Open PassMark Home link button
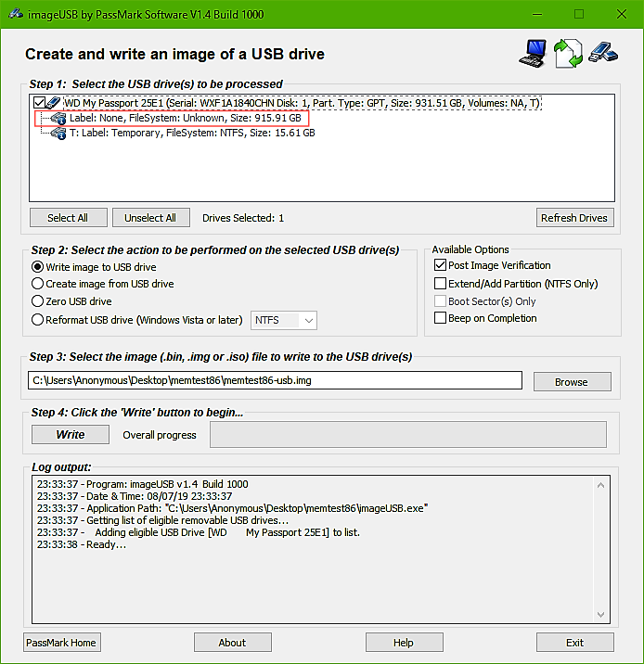This screenshot has height=664, width=644. coord(62,643)
